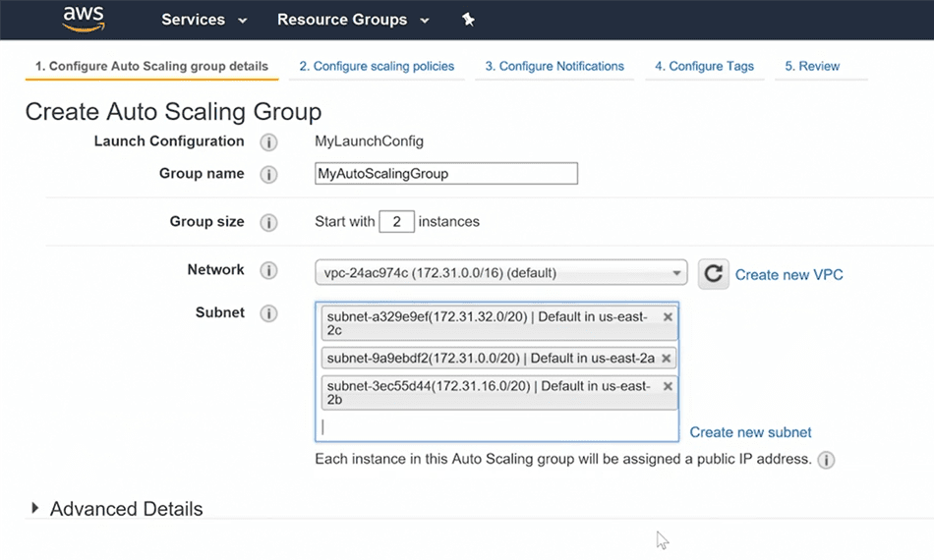Open the Resource Groups menu
Image resolution: width=934 pixels, height=560 pixels.
352,20
